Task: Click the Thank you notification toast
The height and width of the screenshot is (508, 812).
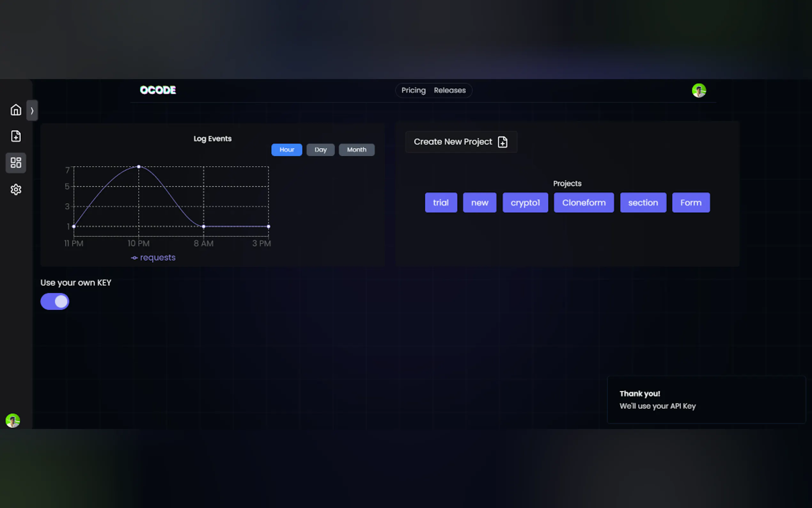Action: pyautogui.click(x=706, y=400)
